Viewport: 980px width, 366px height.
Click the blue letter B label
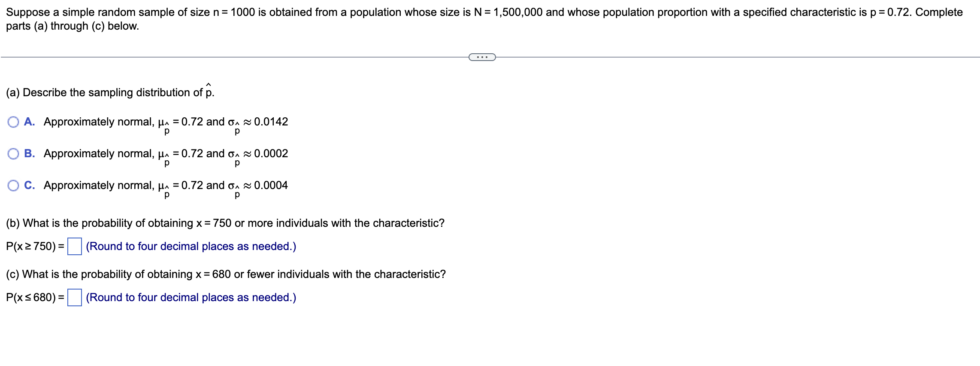(x=29, y=154)
